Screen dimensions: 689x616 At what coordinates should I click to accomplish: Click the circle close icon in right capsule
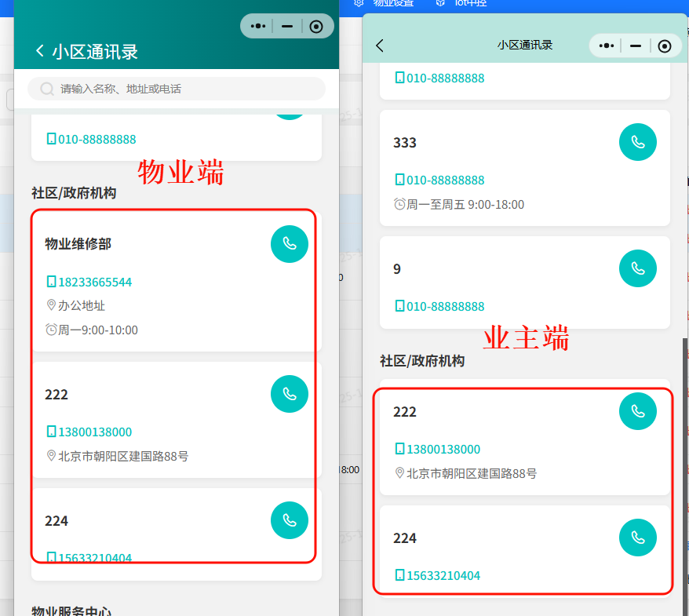(665, 46)
